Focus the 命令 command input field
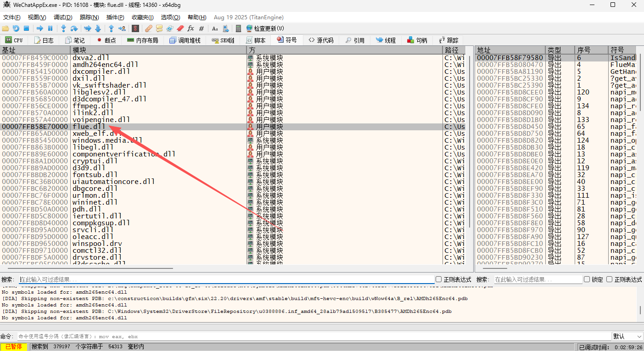The width and height of the screenshot is (644, 351). 314,336
